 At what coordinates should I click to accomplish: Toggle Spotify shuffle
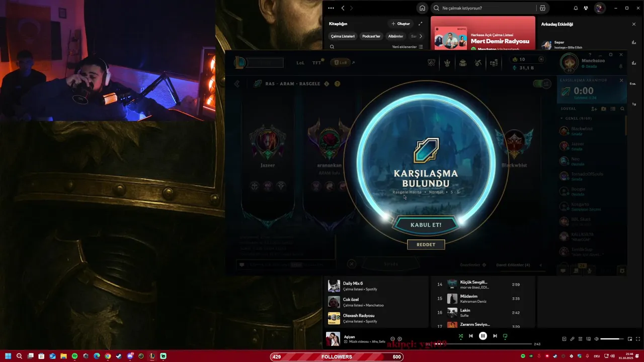460,336
